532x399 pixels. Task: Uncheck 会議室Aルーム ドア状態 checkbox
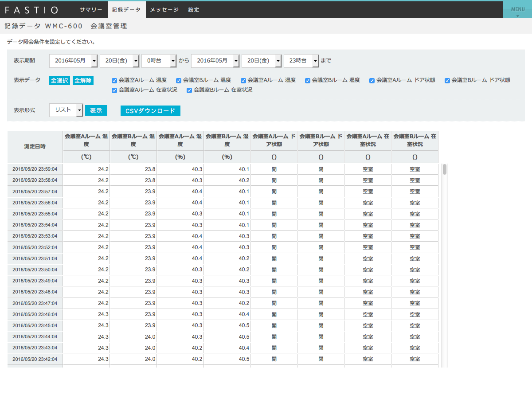coord(372,81)
